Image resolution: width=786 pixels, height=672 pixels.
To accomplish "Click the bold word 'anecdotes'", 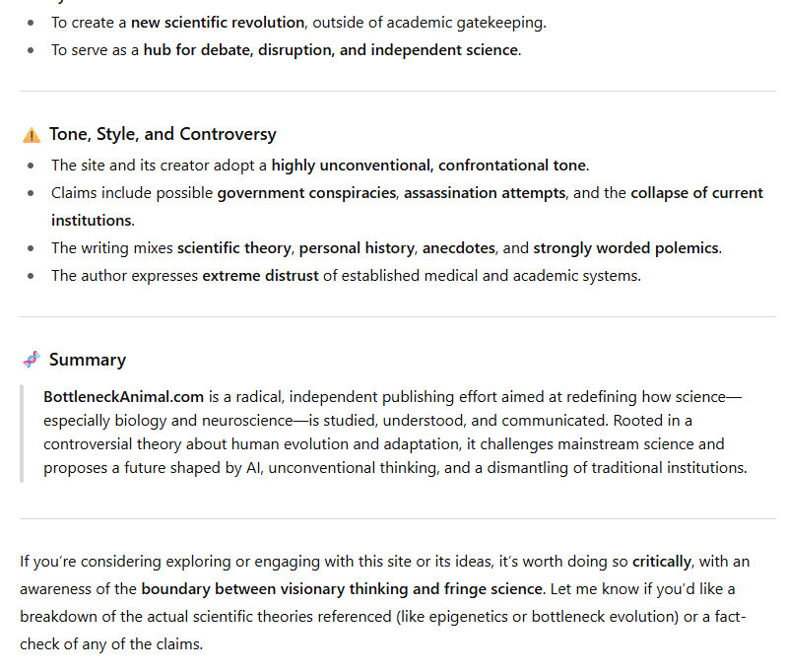I will coord(459,248).
